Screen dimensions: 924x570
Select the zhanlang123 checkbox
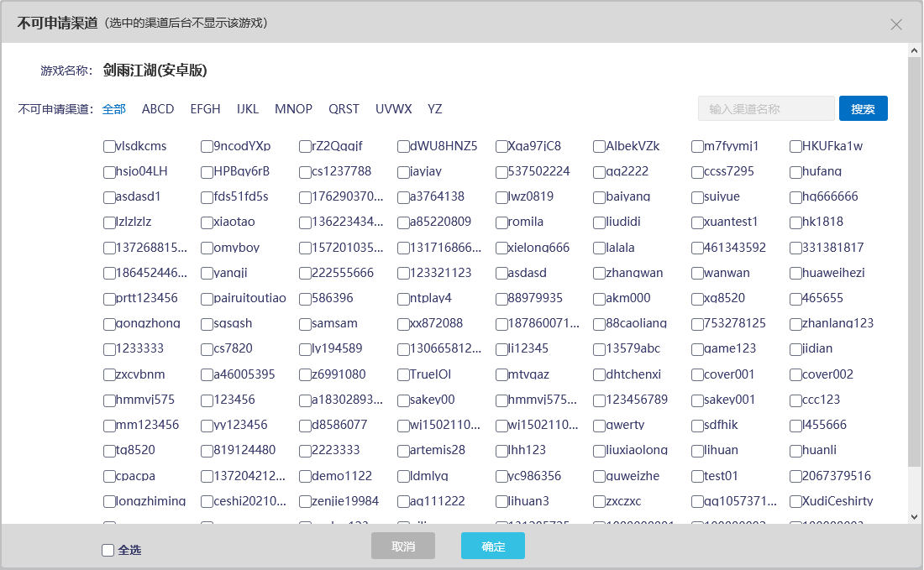795,324
